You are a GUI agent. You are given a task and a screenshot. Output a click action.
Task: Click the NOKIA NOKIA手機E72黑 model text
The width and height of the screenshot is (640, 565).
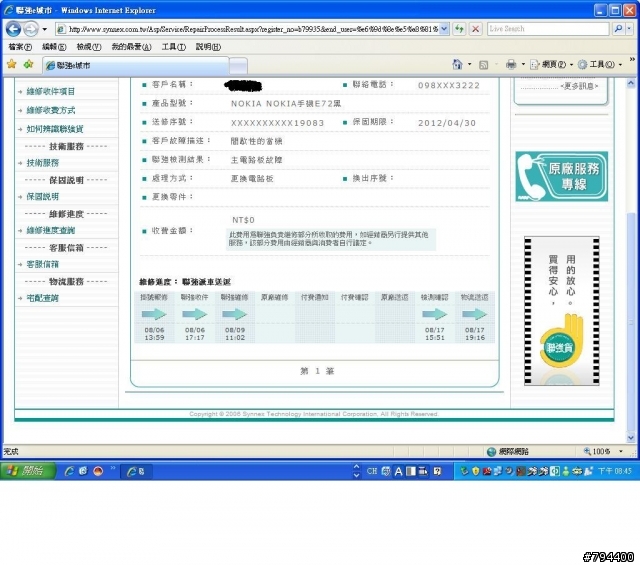pyautogui.click(x=286, y=104)
